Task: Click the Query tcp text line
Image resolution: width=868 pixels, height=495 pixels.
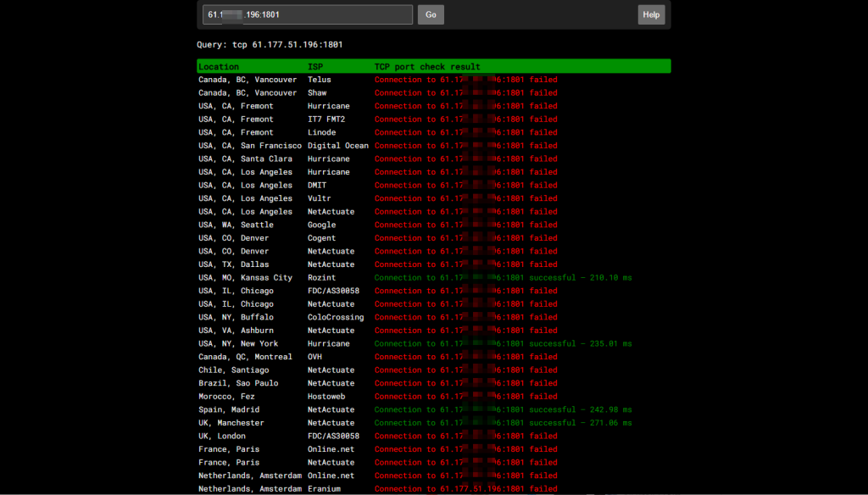Action: pos(270,44)
